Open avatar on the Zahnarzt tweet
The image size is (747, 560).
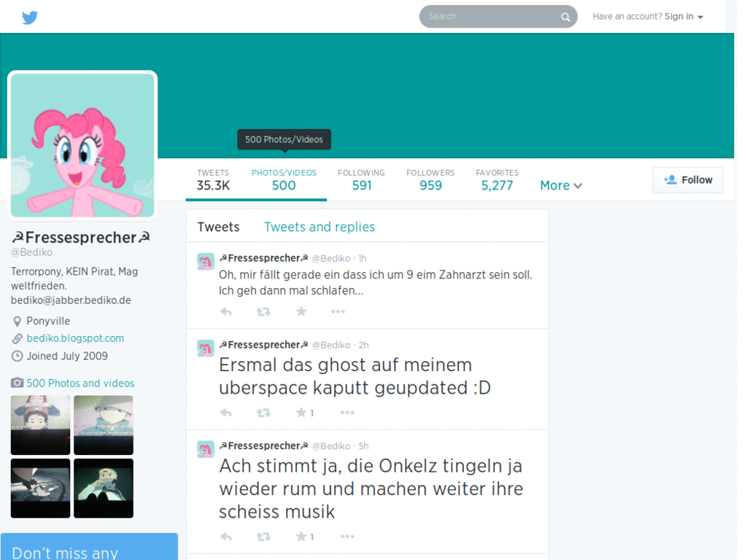pyautogui.click(x=205, y=262)
